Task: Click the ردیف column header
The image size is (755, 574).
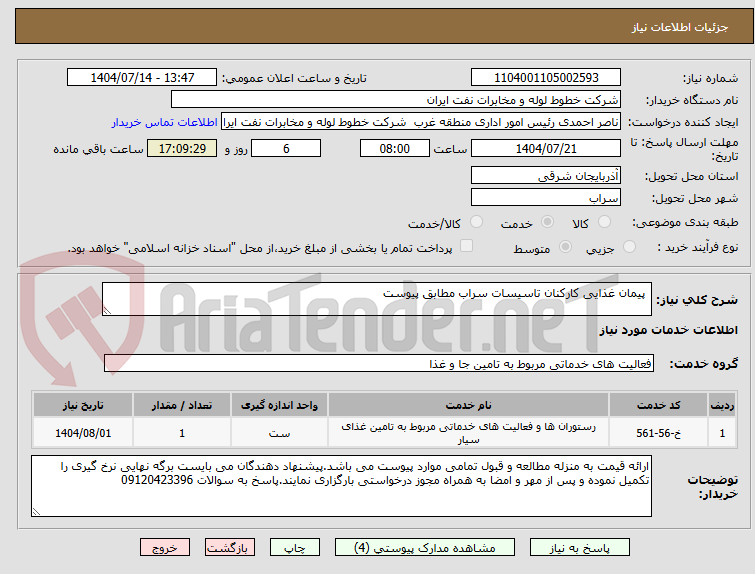Action: coord(722,405)
